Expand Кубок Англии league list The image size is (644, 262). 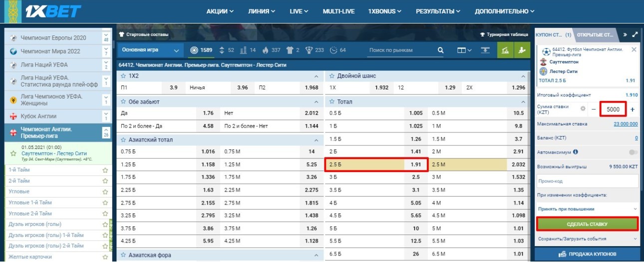[106, 116]
